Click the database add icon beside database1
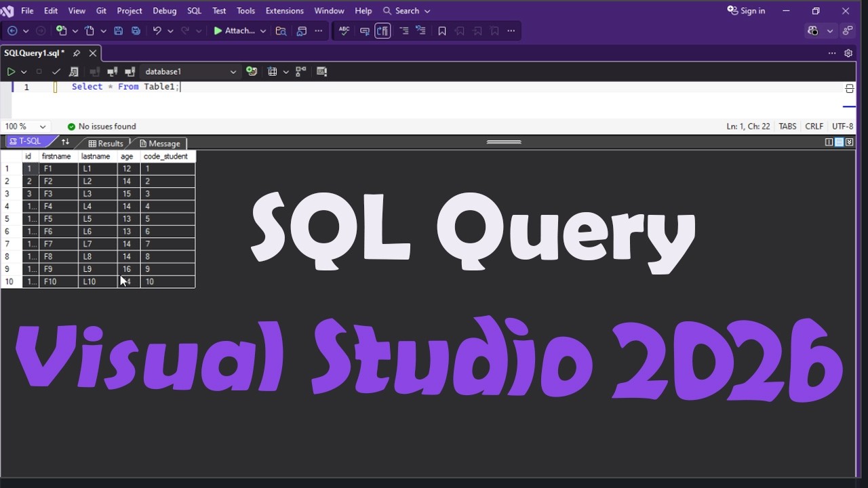Image resolution: width=868 pixels, height=488 pixels. click(x=252, y=71)
